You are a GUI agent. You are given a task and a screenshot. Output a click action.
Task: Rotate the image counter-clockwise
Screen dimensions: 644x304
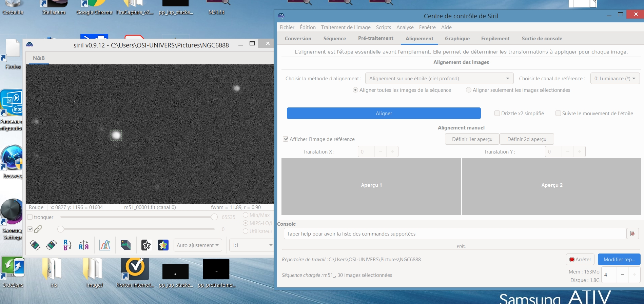(x=35, y=245)
